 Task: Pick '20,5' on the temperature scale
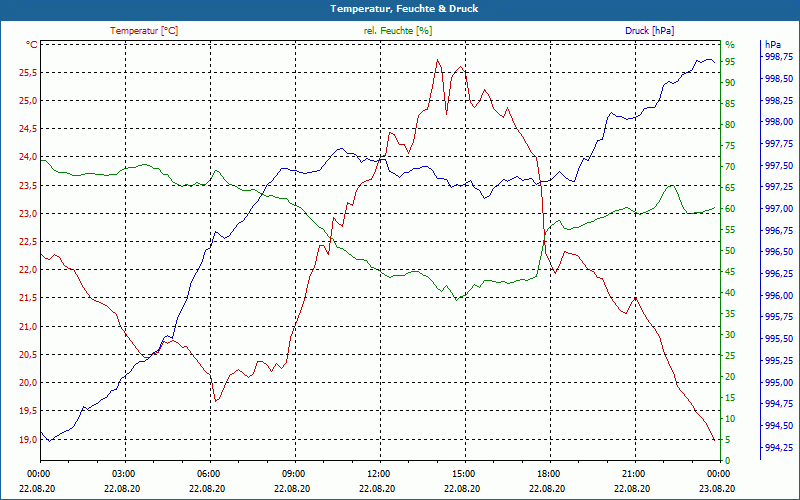tap(28, 355)
